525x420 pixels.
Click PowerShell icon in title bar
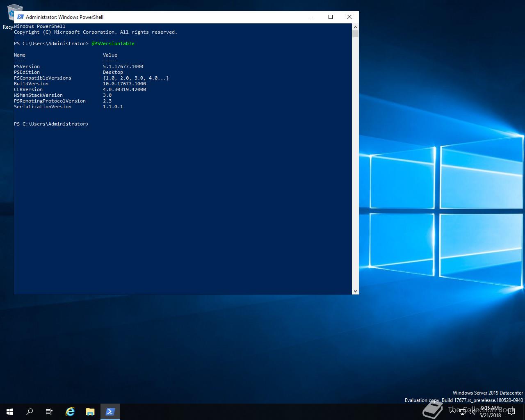(x=20, y=17)
